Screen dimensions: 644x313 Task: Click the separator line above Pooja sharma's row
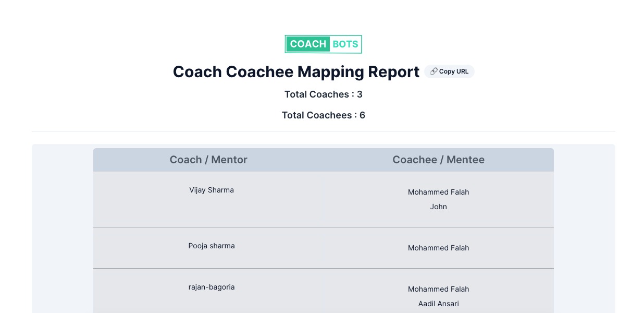(323, 227)
